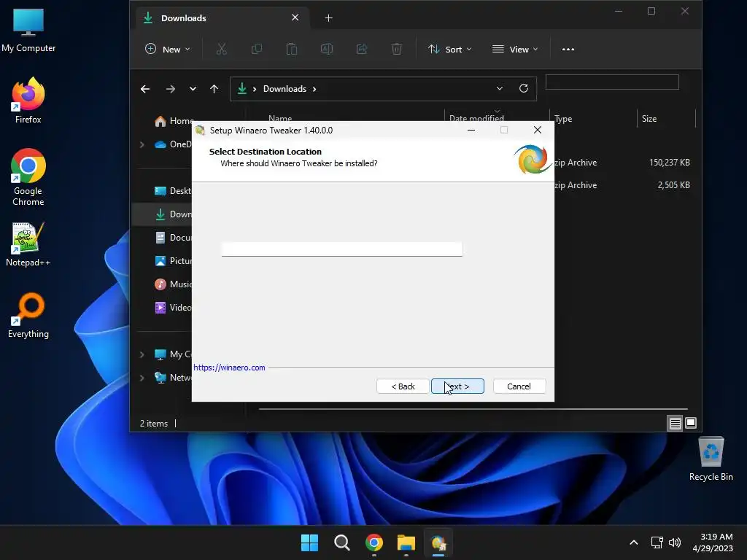This screenshot has width=747, height=560.
Task: Open the clock and date panel
Action: click(713, 542)
